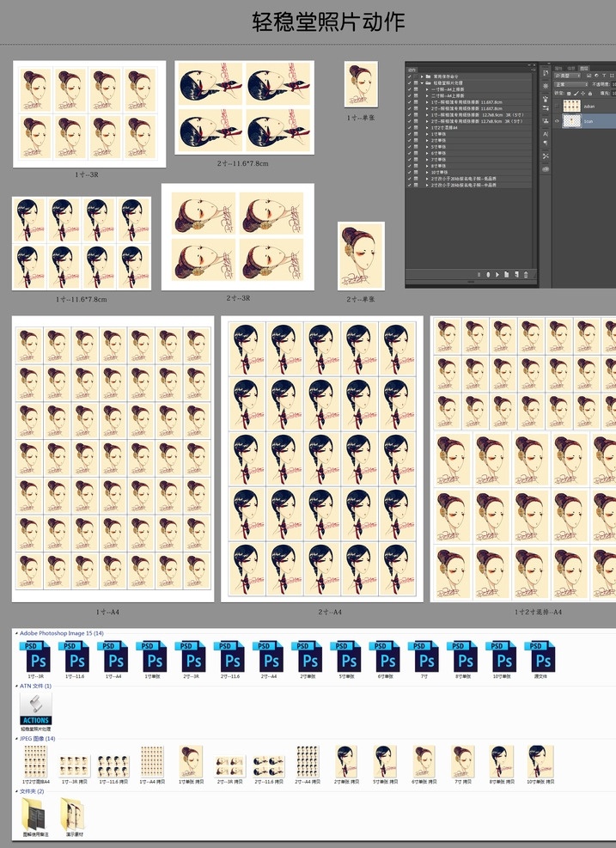Open the 7寸 PSD file
The height and width of the screenshot is (848, 616).
[424, 656]
